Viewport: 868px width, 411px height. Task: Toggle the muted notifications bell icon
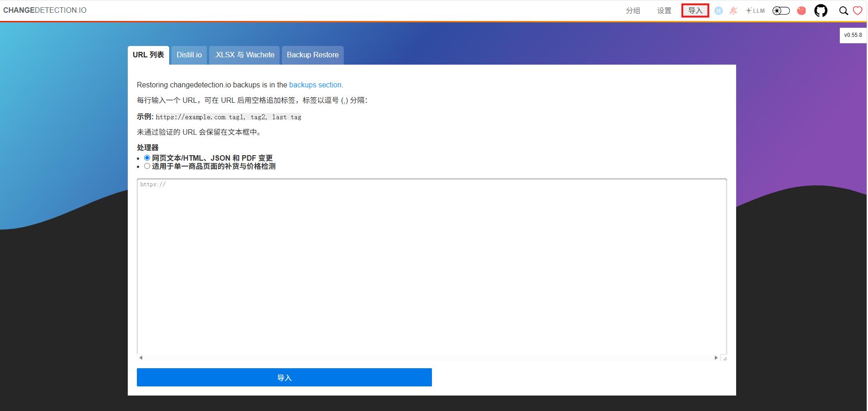point(733,10)
